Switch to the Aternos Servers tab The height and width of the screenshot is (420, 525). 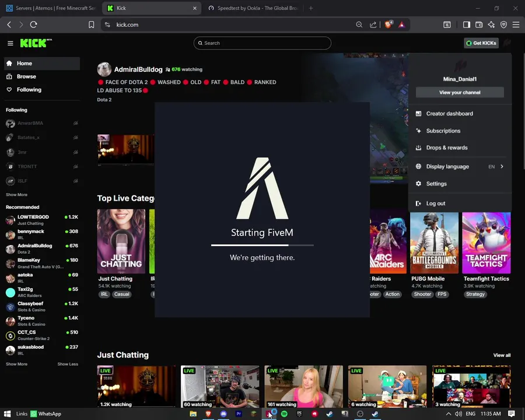click(x=51, y=8)
